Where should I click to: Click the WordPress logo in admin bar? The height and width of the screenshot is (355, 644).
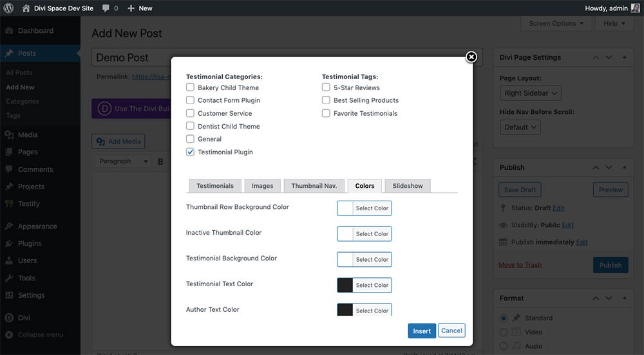pyautogui.click(x=8, y=8)
